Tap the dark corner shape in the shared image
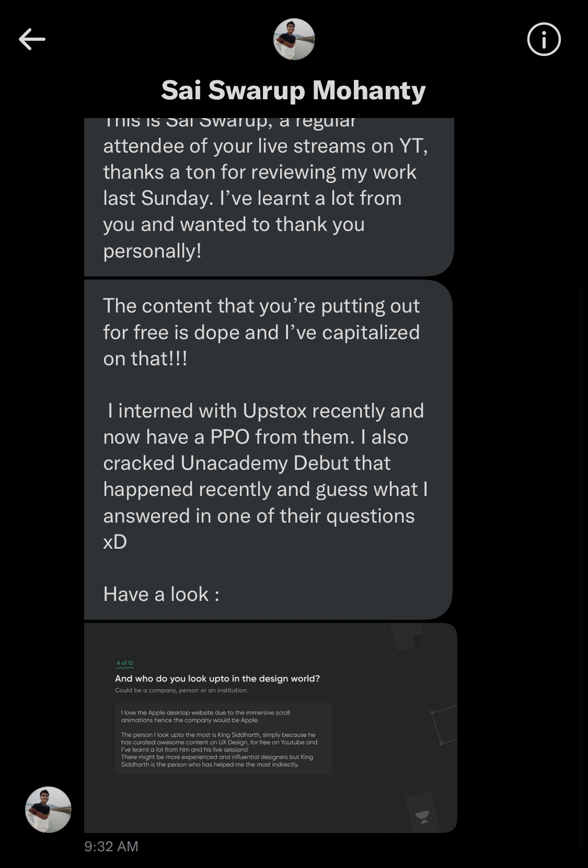588x868 pixels. 407,636
